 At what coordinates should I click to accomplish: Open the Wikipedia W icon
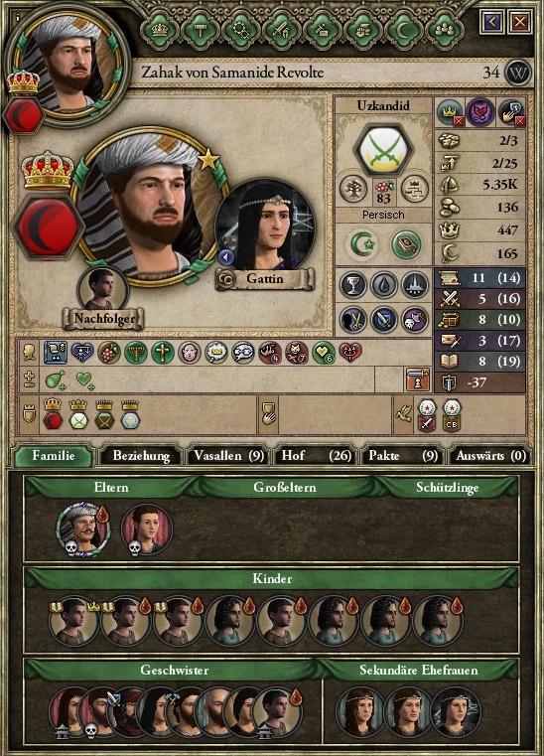[518, 73]
